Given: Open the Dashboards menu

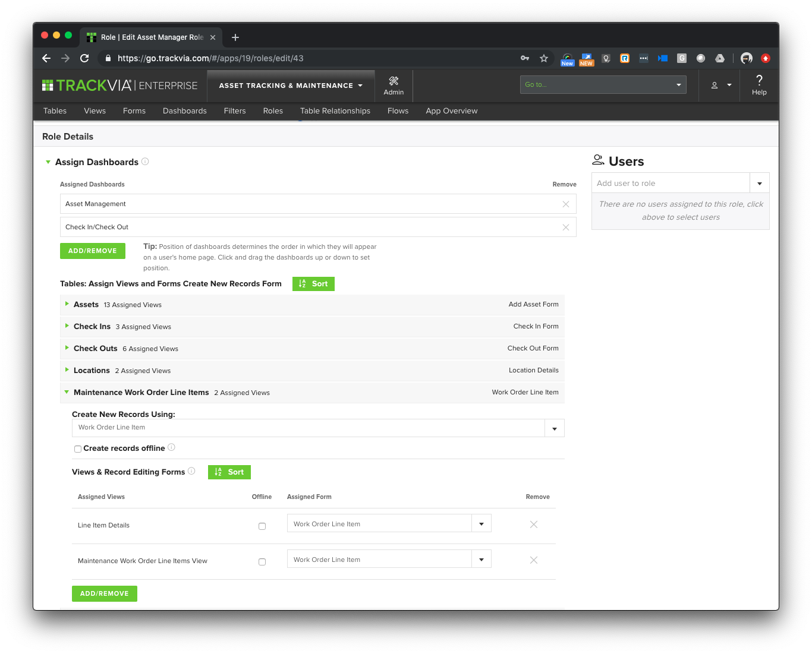Looking at the screenshot, I should coord(185,111).
